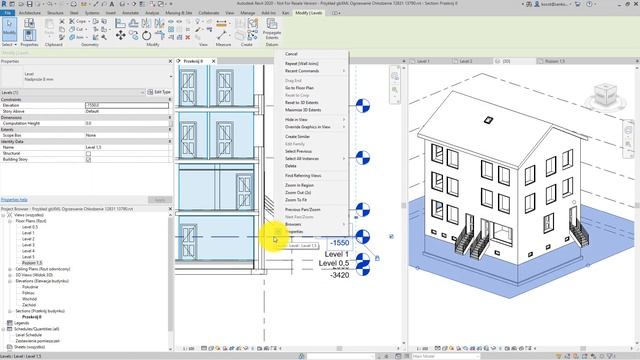Collapse the Sections (Przekrój budynku) node

pyautogui.click(x=10, y=311)
